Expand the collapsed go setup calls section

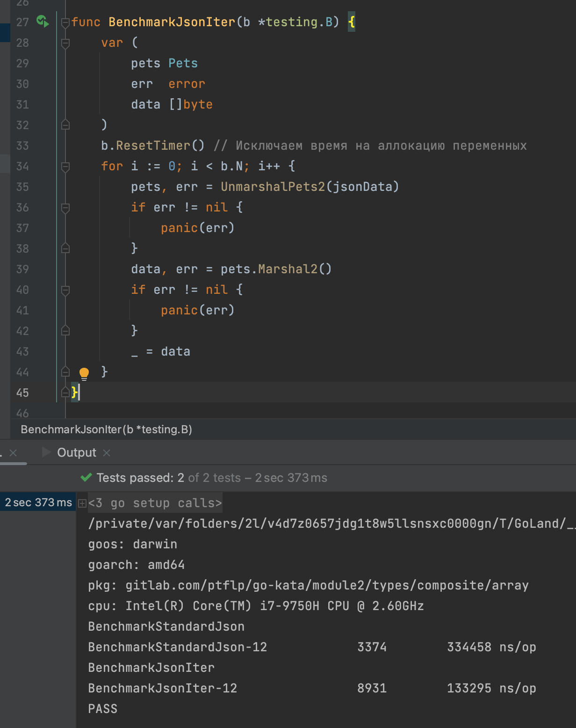[82, 503]
